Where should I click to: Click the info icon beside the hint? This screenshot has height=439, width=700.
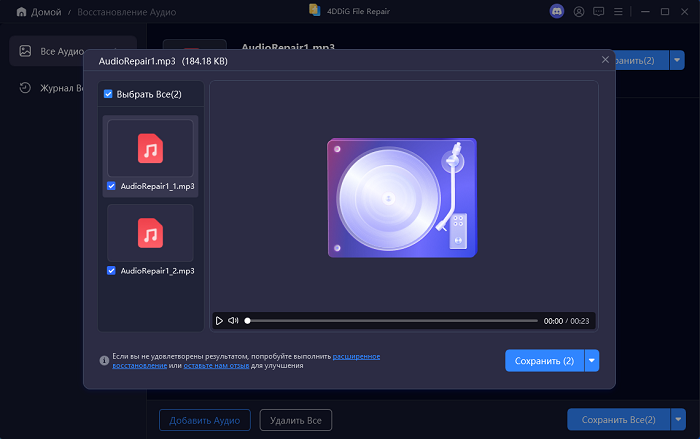pyautogui.click(x=104, y=360)
